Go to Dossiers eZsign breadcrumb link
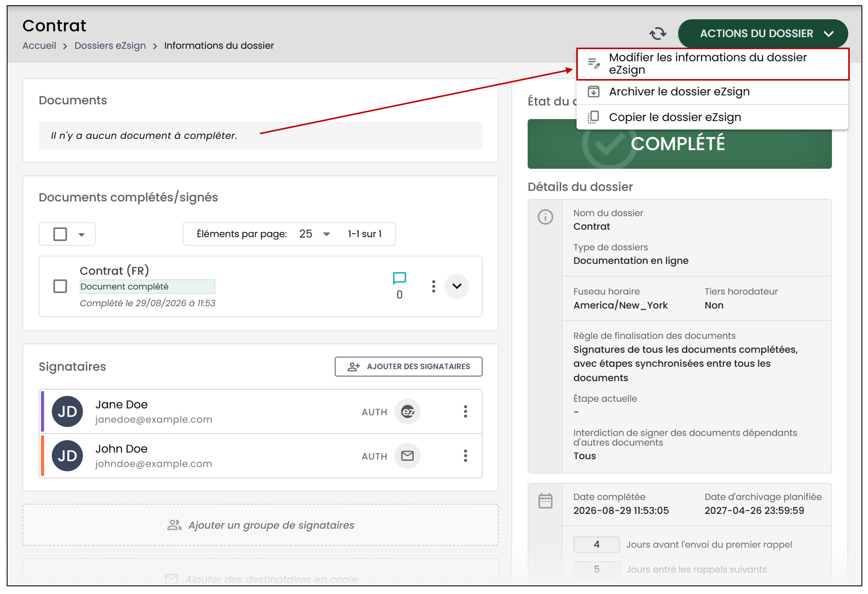This screenshot has width=868, height=594. pos(110,46)
